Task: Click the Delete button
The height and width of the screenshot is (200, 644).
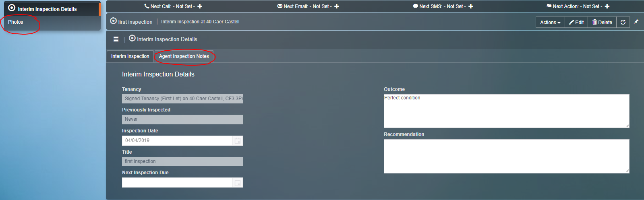Action: (x=602, y=23)
